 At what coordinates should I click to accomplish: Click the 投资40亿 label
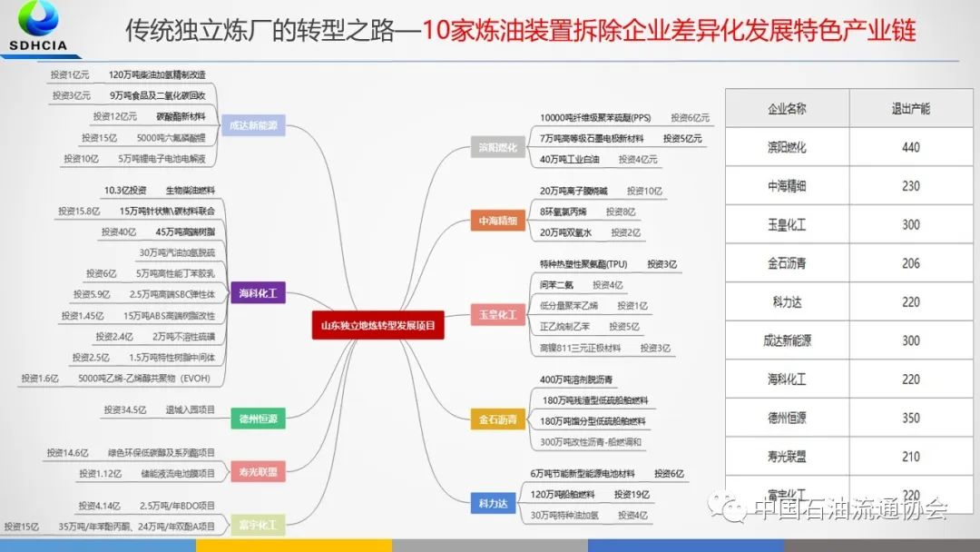pos(119,232)
